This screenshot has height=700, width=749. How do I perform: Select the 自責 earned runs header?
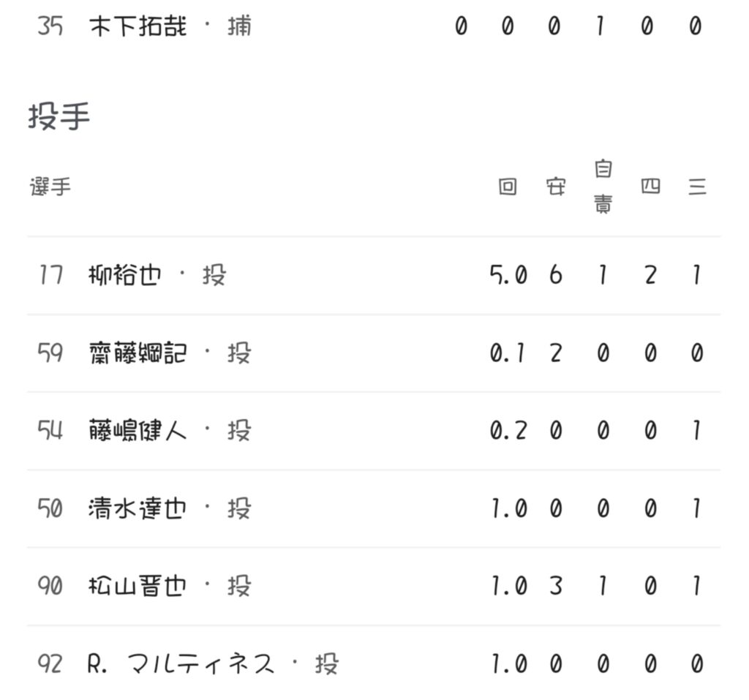click(602, 187)
